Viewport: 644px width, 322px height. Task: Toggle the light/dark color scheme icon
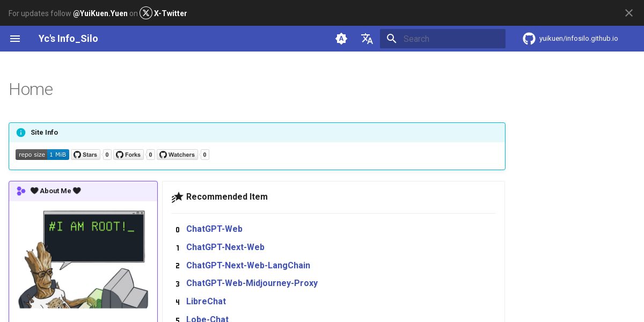click(341, 39)
